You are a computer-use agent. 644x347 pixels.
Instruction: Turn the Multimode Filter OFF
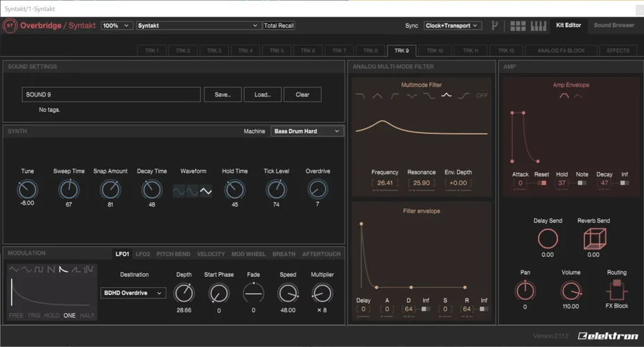click(x=482, y=96)
